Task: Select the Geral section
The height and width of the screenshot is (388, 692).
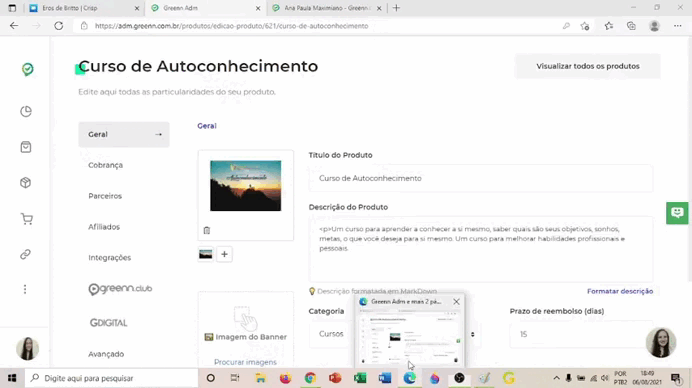Action: click(124, 134)
